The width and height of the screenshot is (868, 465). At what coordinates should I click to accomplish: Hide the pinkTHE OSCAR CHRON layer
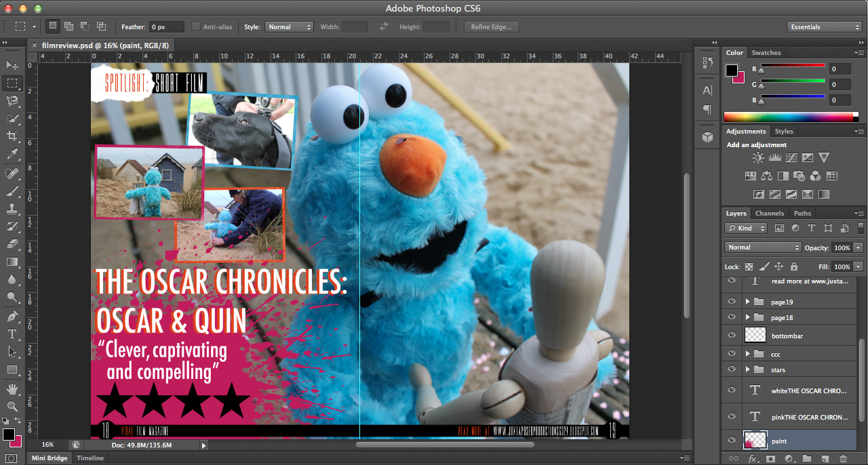[x=731, y=416]
